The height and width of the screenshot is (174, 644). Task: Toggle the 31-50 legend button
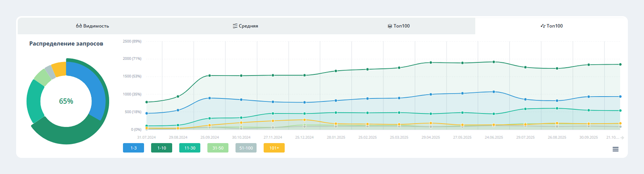(218, 148)
